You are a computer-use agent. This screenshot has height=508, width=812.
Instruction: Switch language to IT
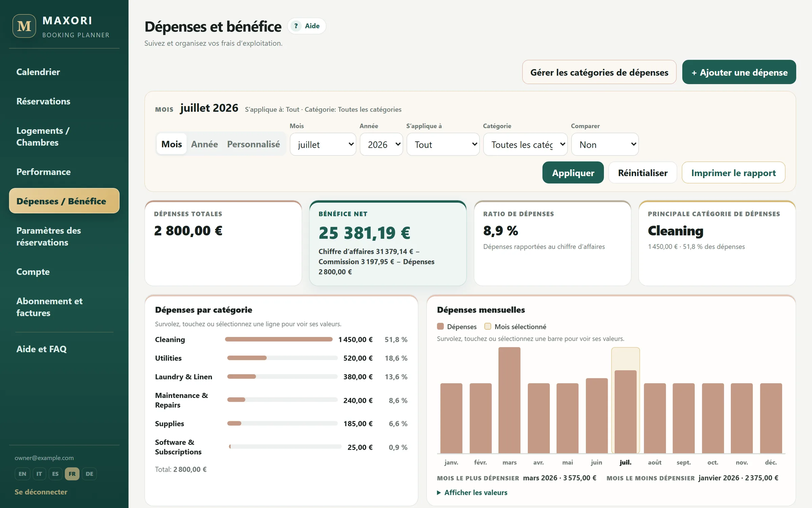pyautogui.click(x=39, y=474)
